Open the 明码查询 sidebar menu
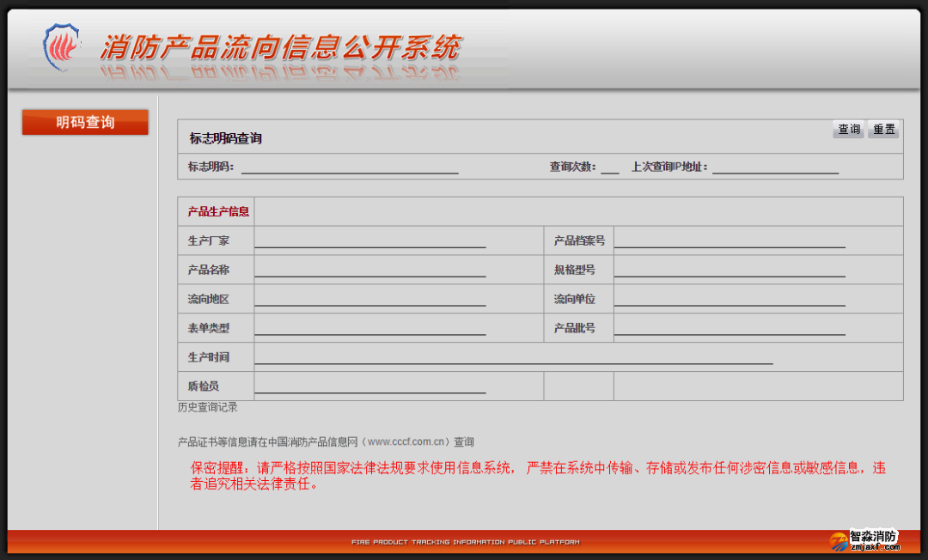928x560 pixels. 85,123
